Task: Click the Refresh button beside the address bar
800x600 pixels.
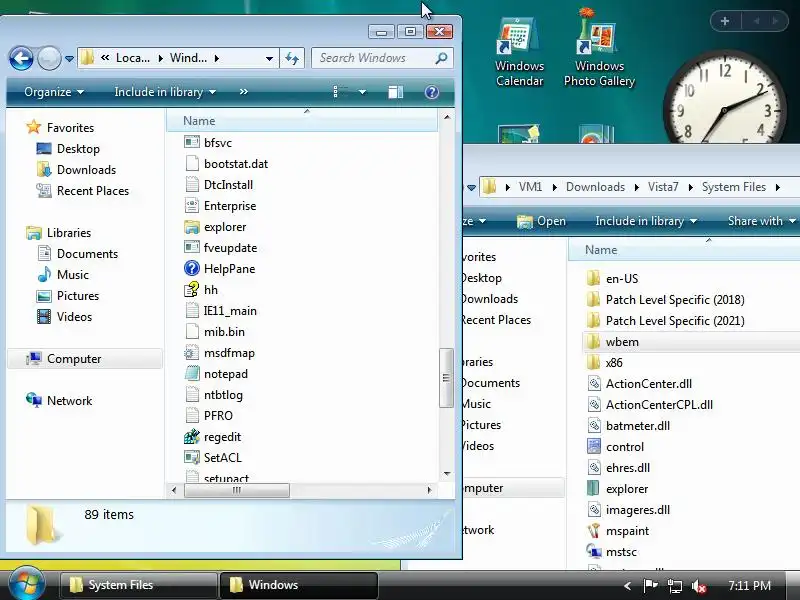Action: pyautogui.click(x=292, y=58)
